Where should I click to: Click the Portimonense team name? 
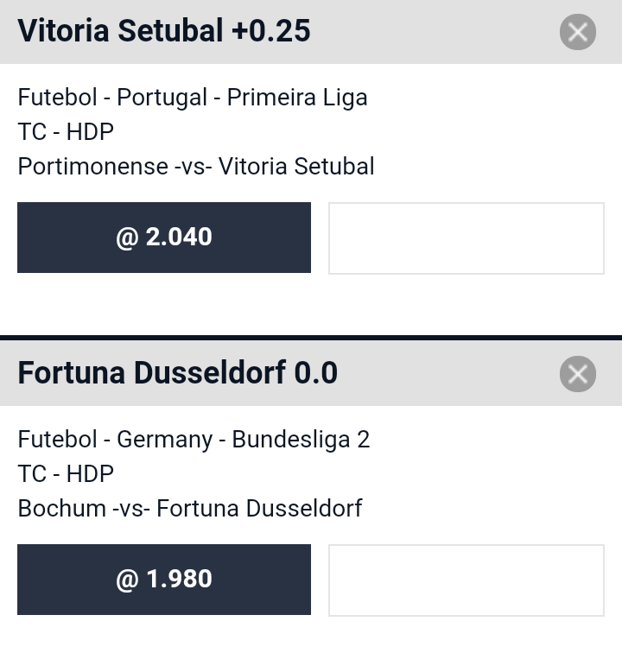coord(92,166)
